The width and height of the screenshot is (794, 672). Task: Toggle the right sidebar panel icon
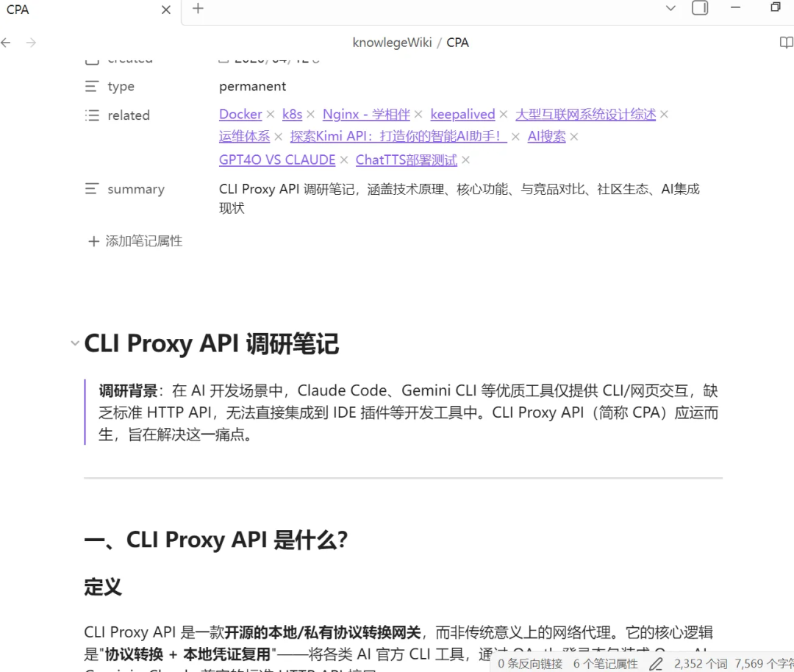tap(700, 7)
